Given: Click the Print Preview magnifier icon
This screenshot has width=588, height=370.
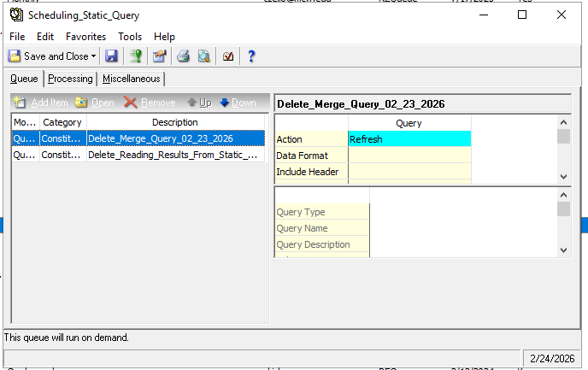Looking at the screenshot, I should click(x=204, y=56).
